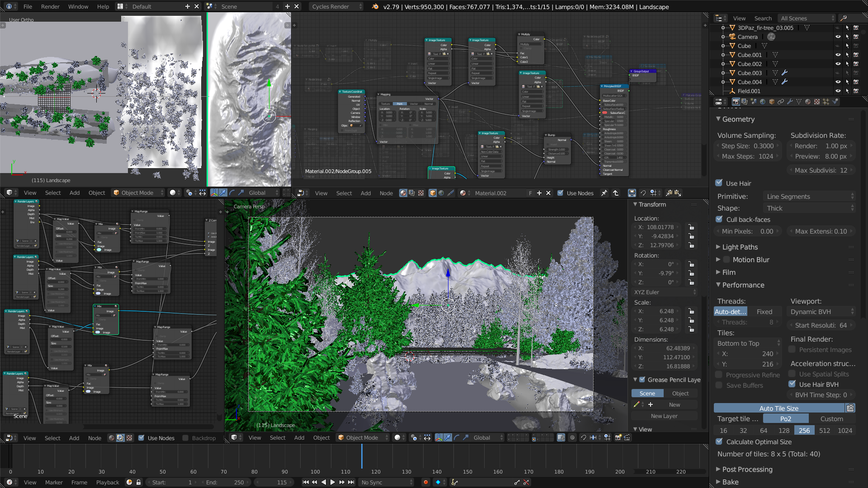Open the Render Layers properties tab

pos(745,102)
